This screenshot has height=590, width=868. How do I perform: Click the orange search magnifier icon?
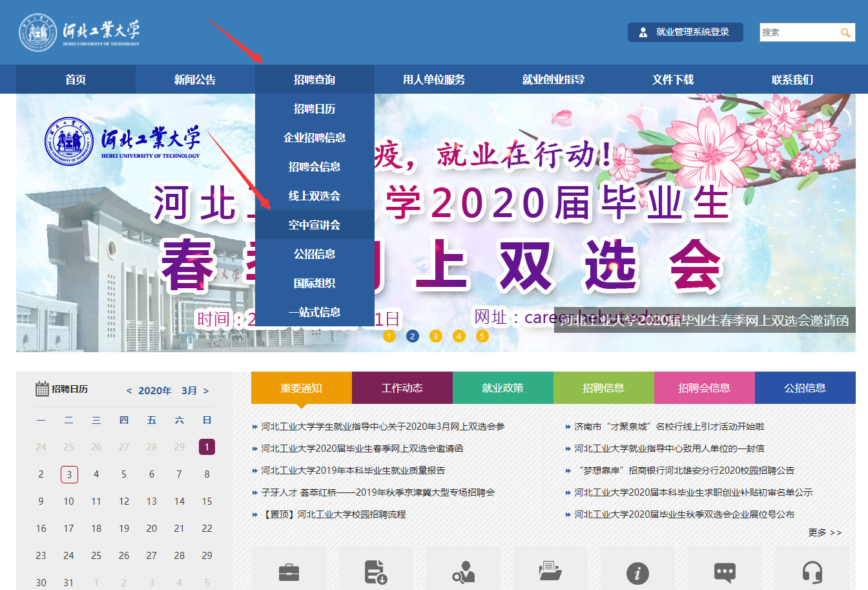845,33
